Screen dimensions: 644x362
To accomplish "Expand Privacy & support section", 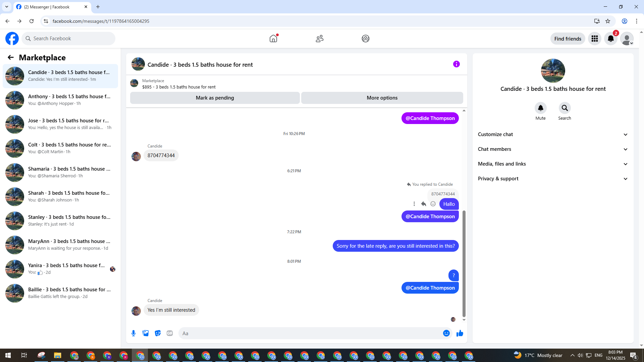I will point(553,179).
